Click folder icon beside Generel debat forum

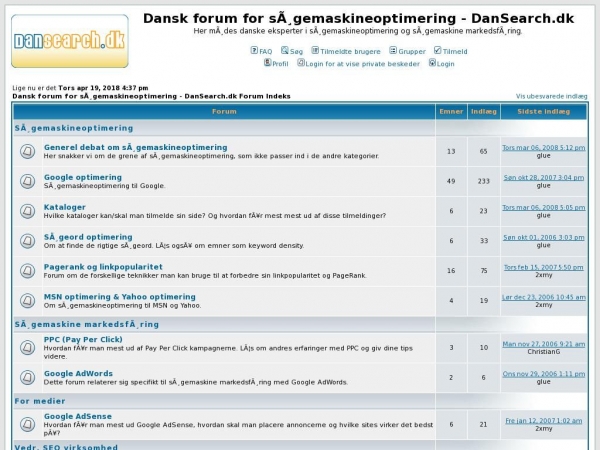(28, 151)
